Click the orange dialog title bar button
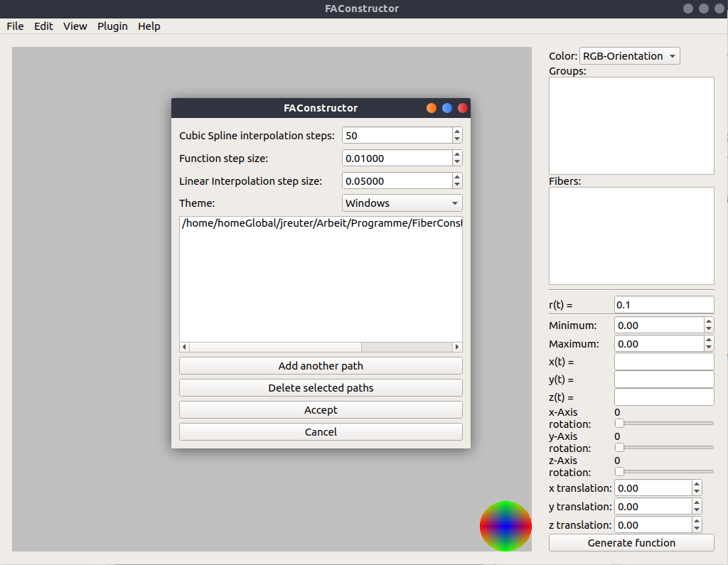This screenshot has width=728, height=565. 432,108
